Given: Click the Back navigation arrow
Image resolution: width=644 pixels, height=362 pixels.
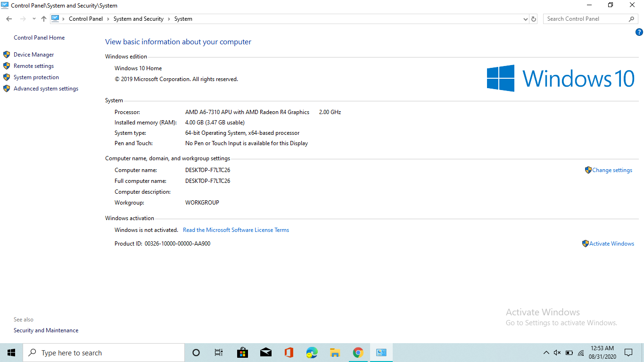Looking at the screenshot, I should [x=9, y=19].
